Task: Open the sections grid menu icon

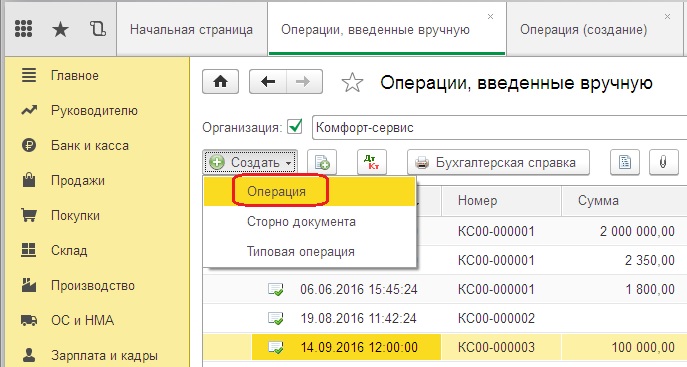Action: 23,29
